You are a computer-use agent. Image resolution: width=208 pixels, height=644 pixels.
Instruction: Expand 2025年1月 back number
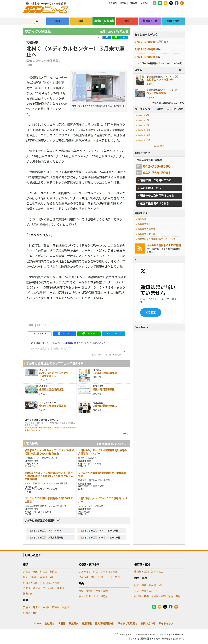(x=143, y=125)
